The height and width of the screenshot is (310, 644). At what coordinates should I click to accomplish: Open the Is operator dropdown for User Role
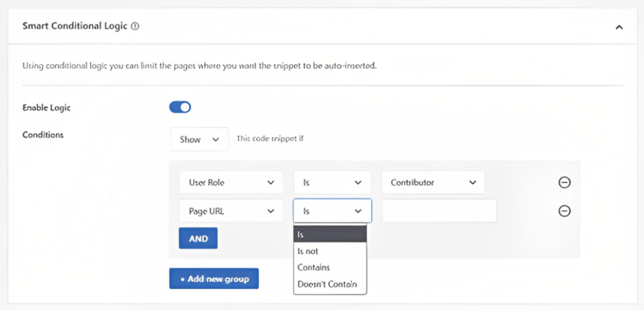[x=332, y=182]
